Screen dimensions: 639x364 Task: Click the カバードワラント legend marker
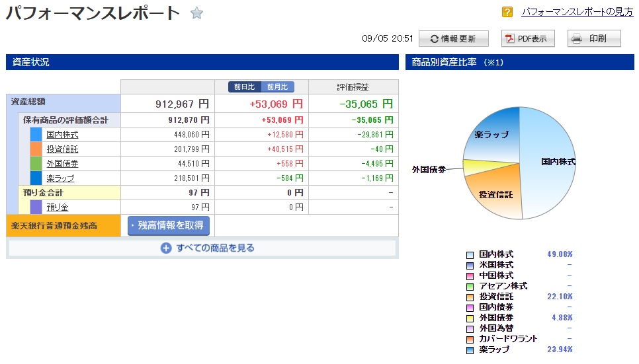(470, 340)
